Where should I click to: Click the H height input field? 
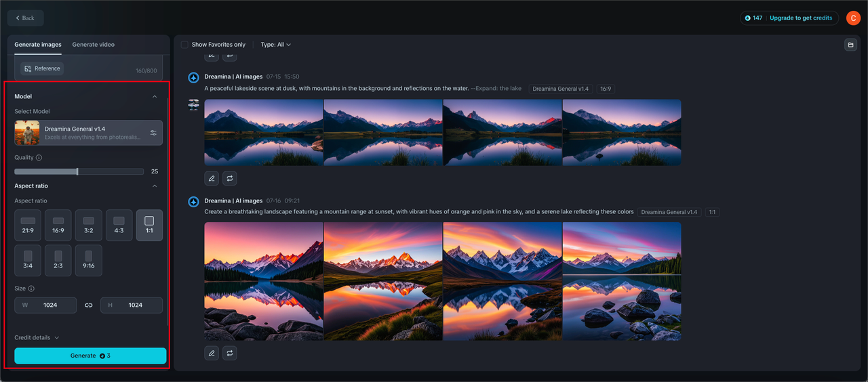coord(132,305)
